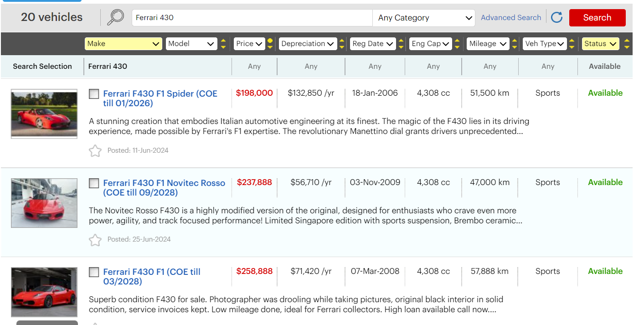The width and height of the screenshot is (644, 325).
Task: Click mileage value 47,000 km
Action: point(490,182)
